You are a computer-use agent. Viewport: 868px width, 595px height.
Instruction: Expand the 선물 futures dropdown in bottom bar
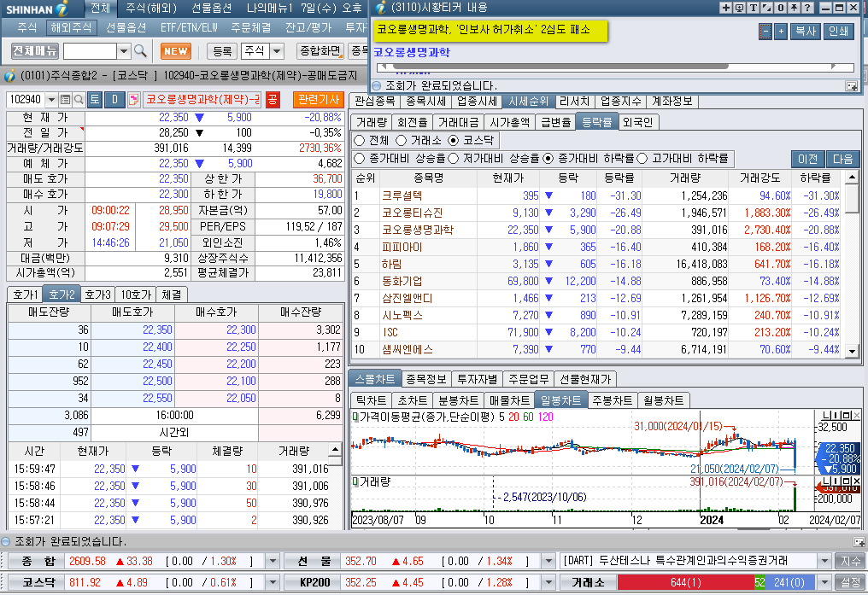tap(548, 561)
